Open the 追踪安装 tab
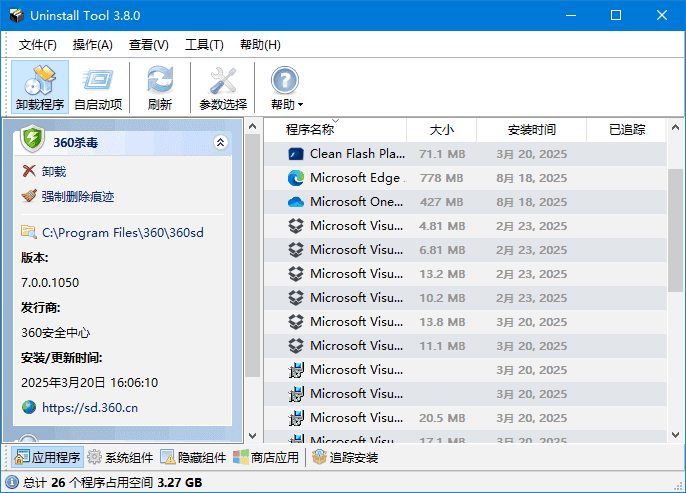686x493 pixels. point(344,458)
